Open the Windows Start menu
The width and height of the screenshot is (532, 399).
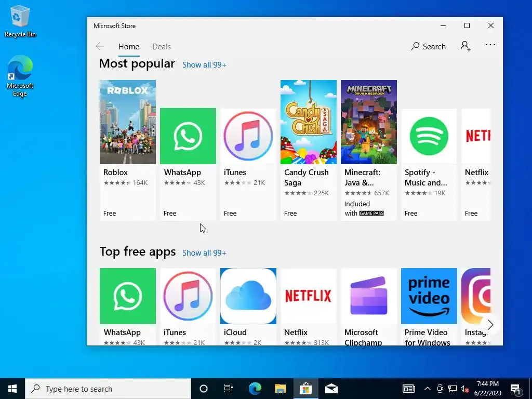pos(12,389)
